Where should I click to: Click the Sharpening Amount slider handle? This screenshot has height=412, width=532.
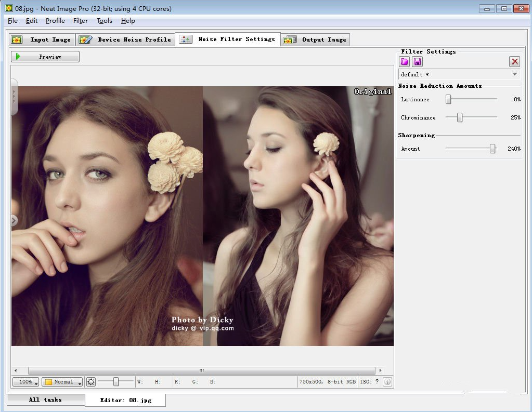(492, 149)
